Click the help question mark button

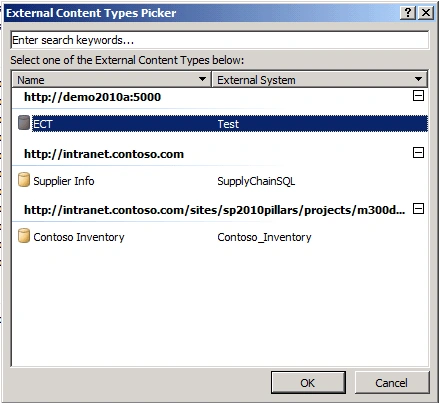click(408, 13)
